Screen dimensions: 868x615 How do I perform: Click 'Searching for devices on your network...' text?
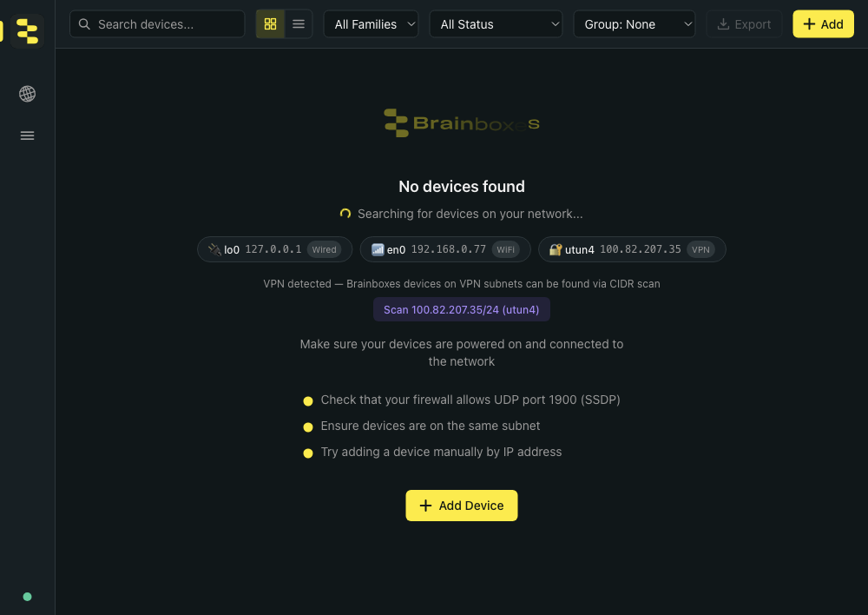pos(470,214)
